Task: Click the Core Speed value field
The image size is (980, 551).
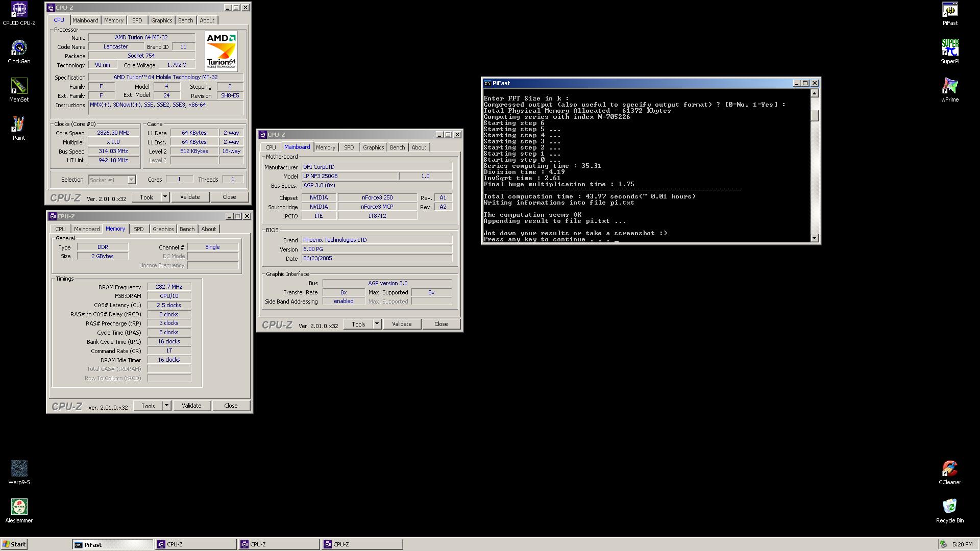Action: (x=113, y=133)
